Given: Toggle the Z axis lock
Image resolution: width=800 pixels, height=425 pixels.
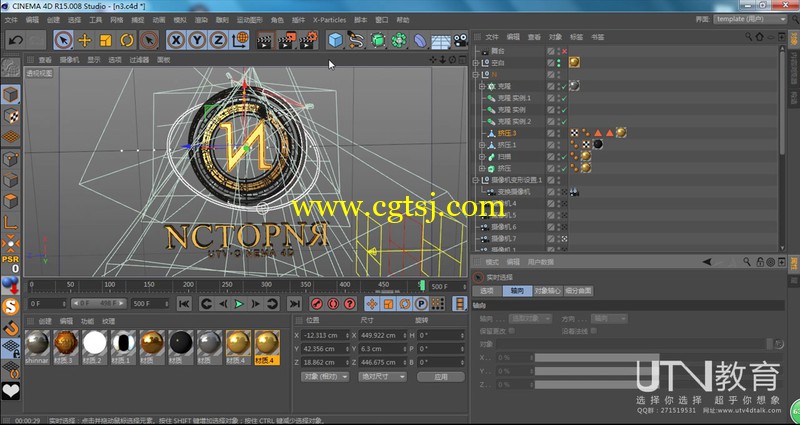Looking at the screenshot, I should click(218, 40).
